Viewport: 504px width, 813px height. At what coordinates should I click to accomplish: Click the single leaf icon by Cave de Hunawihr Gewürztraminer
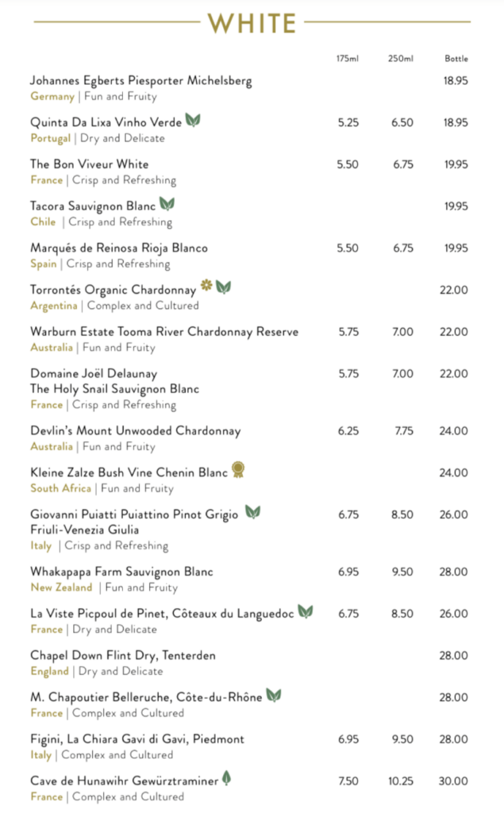[x=226, y=779]
